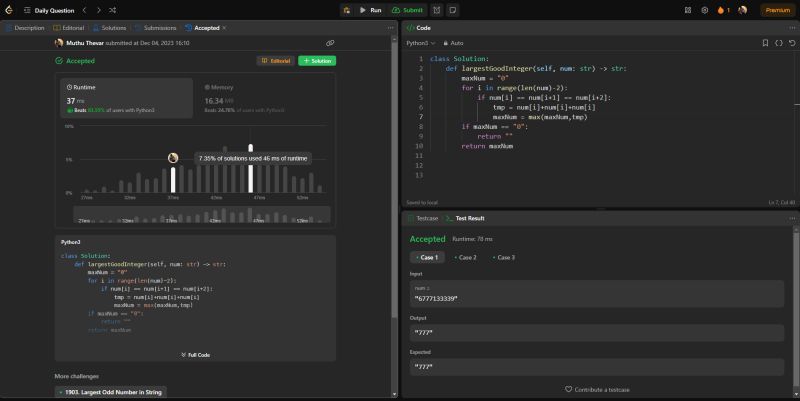Copy submission link icon
The height and width of the screenshot is (401, 800).
(x=330, y=43)
